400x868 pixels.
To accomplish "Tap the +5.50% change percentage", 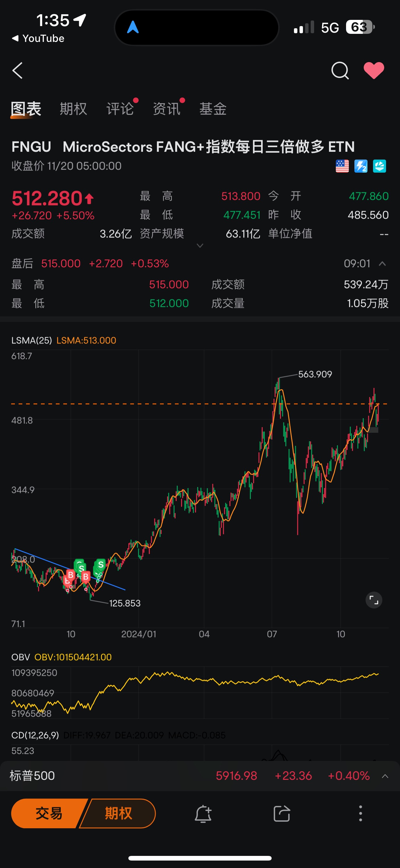I will [x=75, y=216].
